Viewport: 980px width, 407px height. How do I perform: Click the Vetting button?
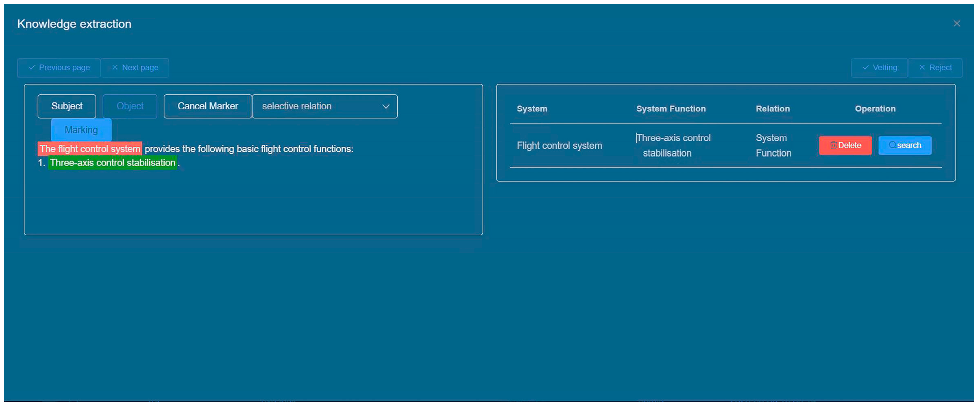[879, 67]
